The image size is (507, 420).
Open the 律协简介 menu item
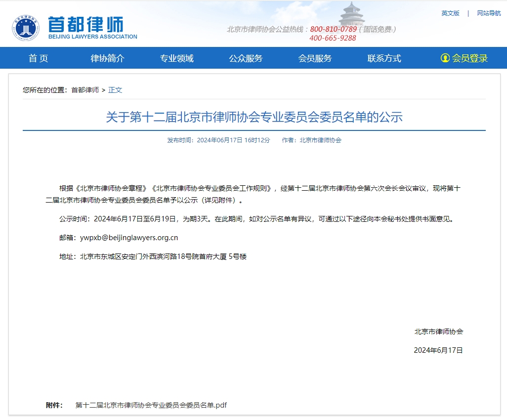click(108, 58)
